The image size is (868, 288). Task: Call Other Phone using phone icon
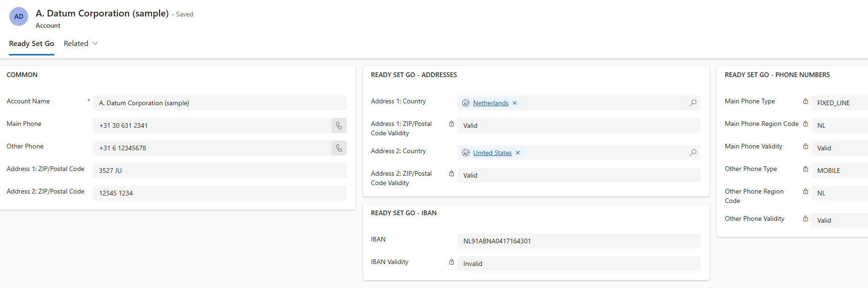click(339, 148)
